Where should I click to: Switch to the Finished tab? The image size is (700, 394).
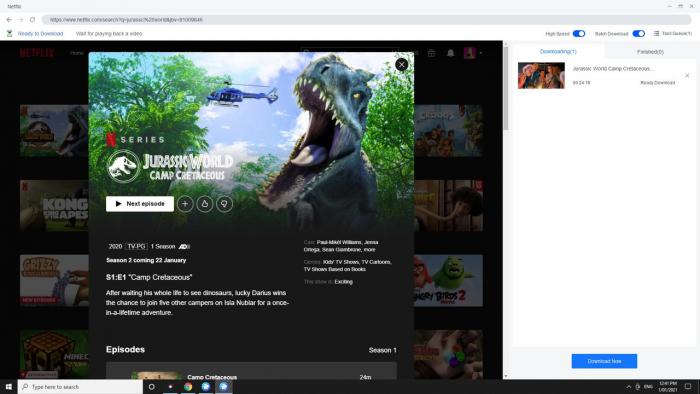pos(650,52)
